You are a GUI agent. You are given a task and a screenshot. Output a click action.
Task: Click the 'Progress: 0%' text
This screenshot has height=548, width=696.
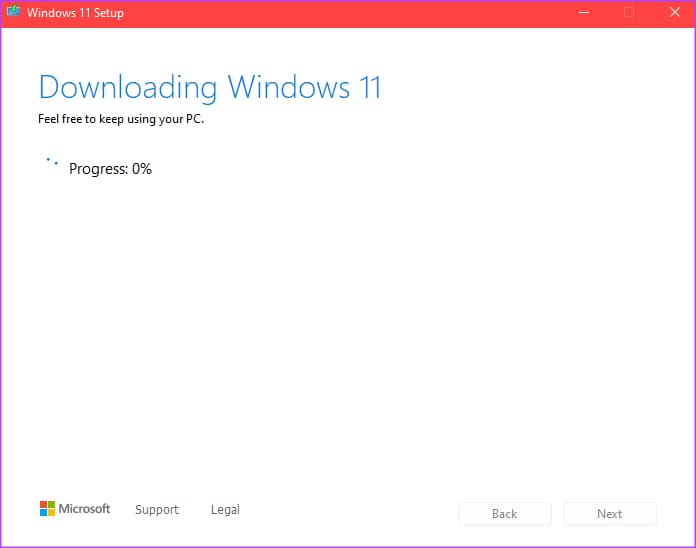pos(111,169)
